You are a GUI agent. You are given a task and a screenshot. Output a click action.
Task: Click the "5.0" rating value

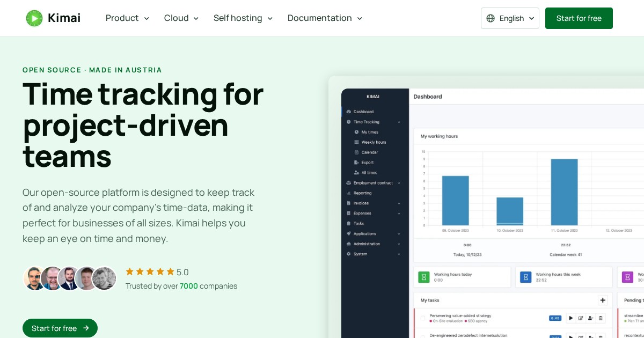coord(182,272)
